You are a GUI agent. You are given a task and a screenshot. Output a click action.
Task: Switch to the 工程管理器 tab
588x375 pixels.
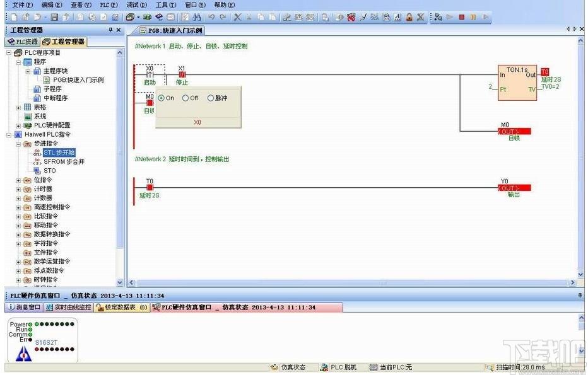(63, 42)
